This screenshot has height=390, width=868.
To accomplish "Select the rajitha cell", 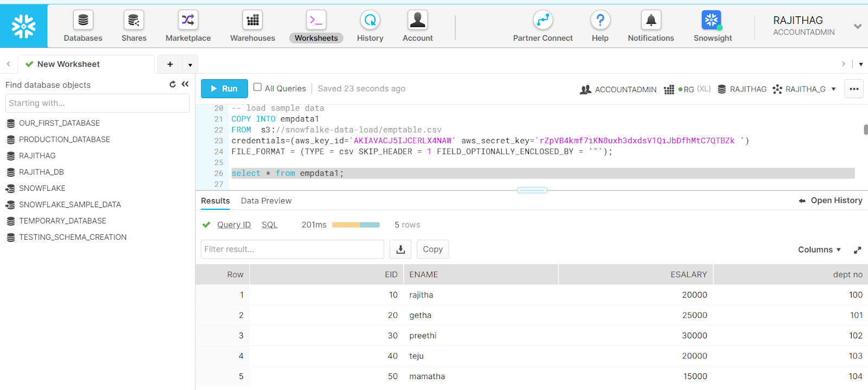I will click(481, 295).
